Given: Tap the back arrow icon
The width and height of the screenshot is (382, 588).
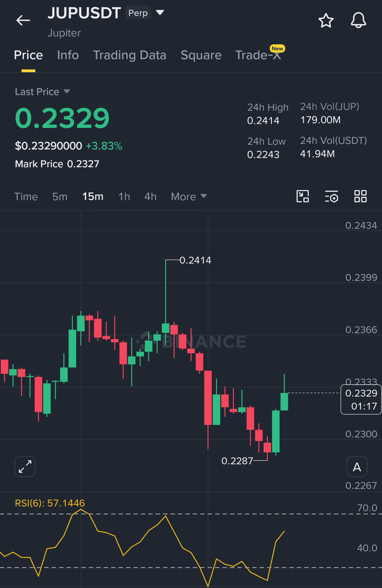Looking at the screenshot, I should tap(23, 20).
